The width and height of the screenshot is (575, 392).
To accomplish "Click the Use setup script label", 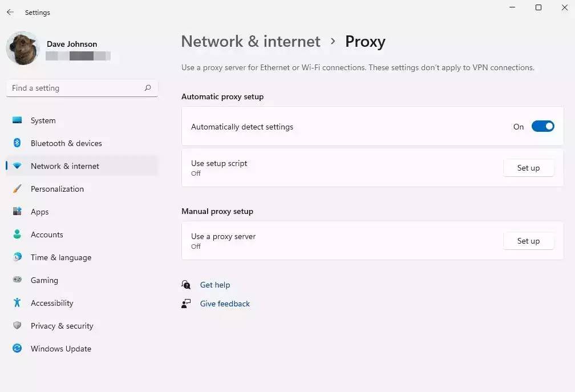I will 219,163.
